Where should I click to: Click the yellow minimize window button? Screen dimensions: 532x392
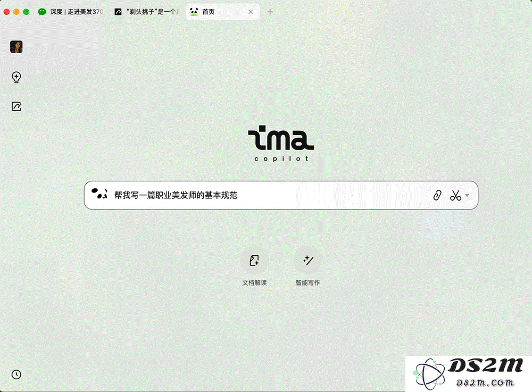(x=16, y=12)
